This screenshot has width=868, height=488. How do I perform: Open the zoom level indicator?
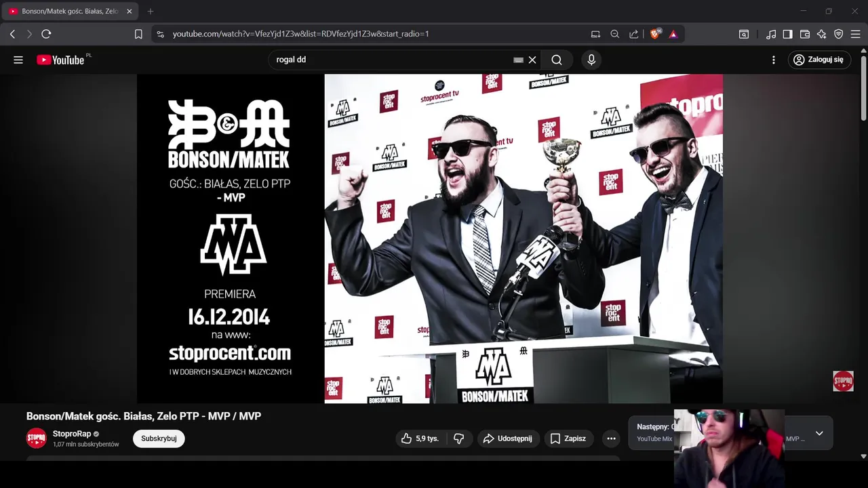click(x=614, y=34)
